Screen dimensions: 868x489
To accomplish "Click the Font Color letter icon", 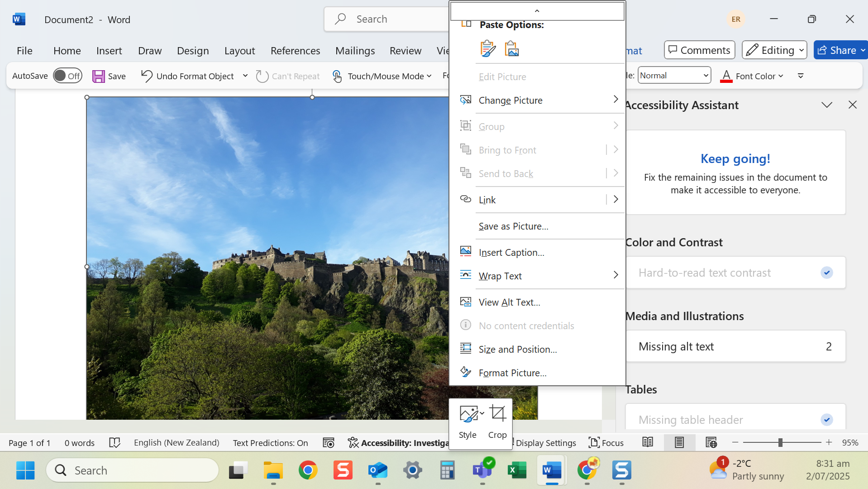I will 726,76.
